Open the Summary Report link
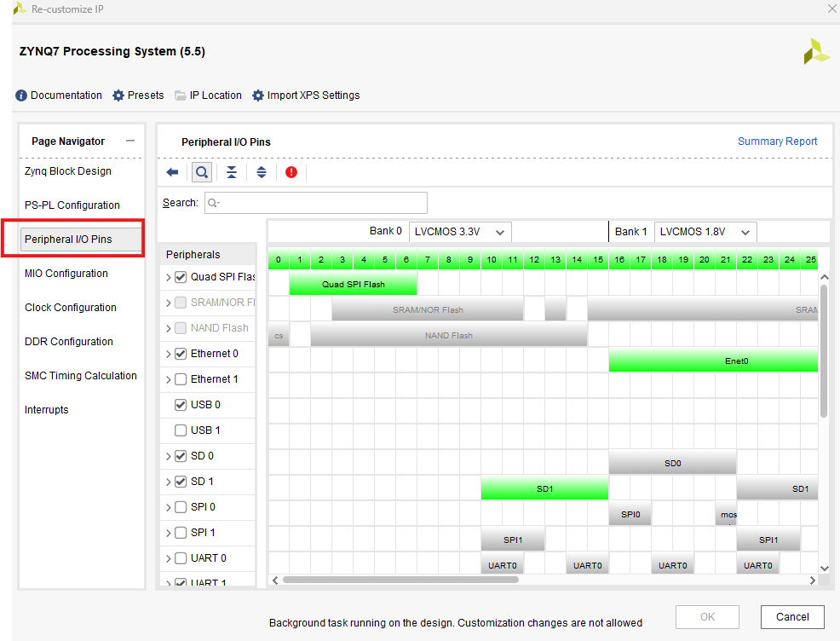This screenshot has height=641, width=840. click(777, 141)
